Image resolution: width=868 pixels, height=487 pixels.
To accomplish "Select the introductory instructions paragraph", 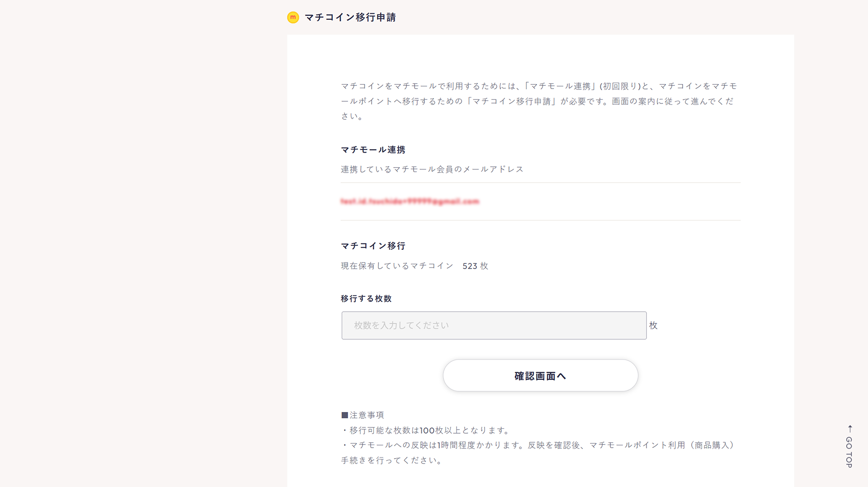I will (538, 101).
